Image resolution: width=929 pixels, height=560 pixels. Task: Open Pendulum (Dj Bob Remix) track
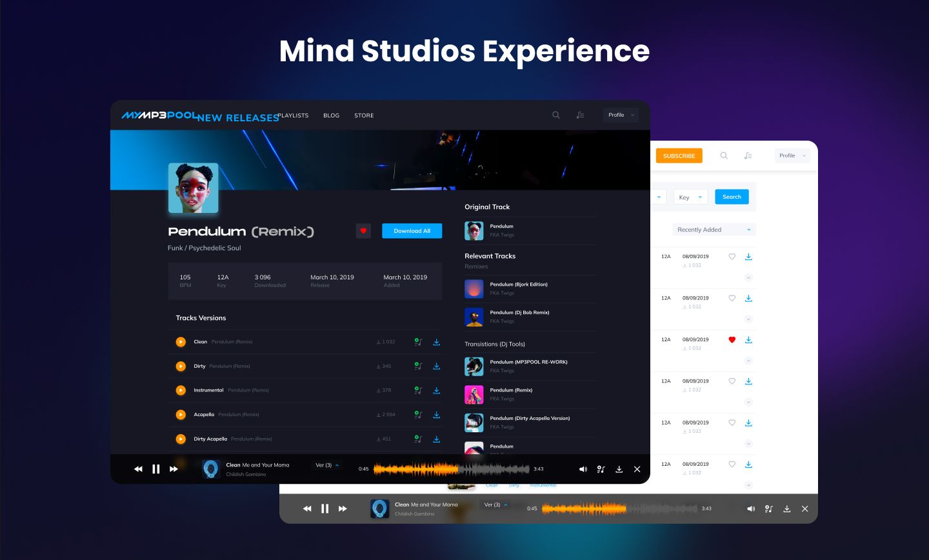519,312
